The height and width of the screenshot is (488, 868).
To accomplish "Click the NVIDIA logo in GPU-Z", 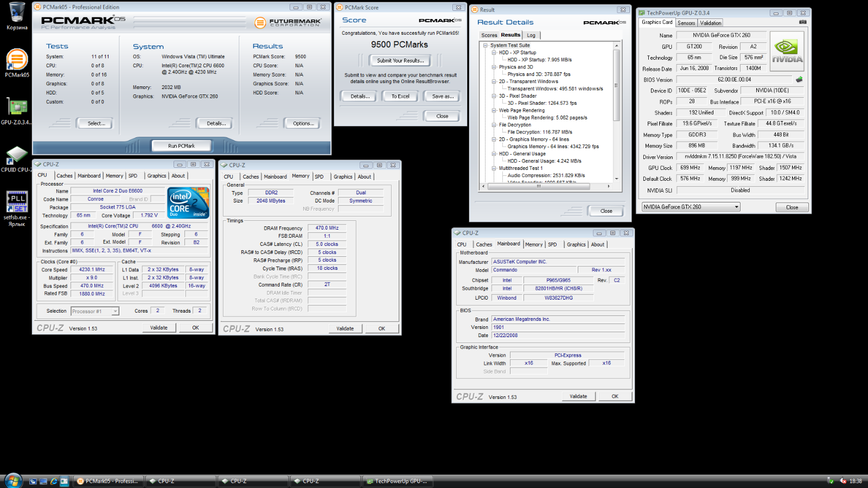I will tap(787, 50).
